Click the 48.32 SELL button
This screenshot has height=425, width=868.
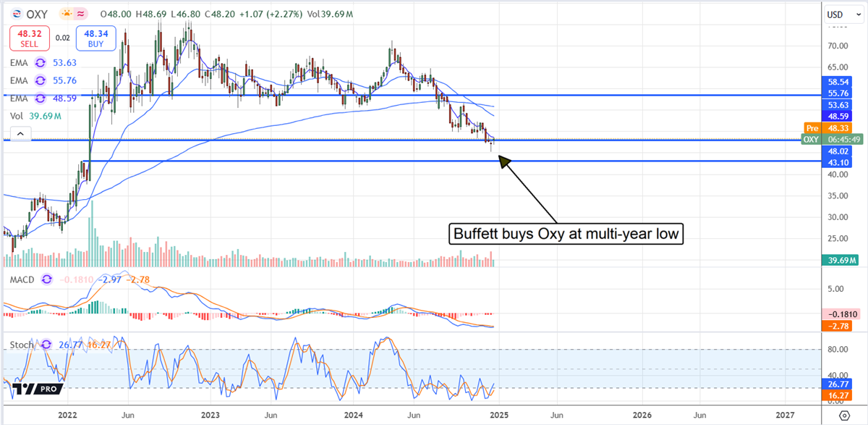click(x=30, y=38)
